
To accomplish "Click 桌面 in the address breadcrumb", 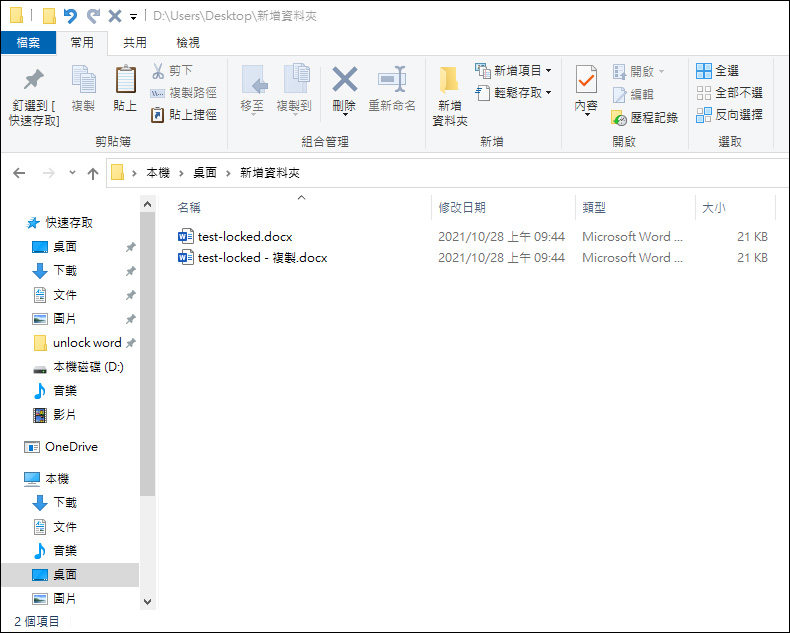I will click(x=205, y=173).
